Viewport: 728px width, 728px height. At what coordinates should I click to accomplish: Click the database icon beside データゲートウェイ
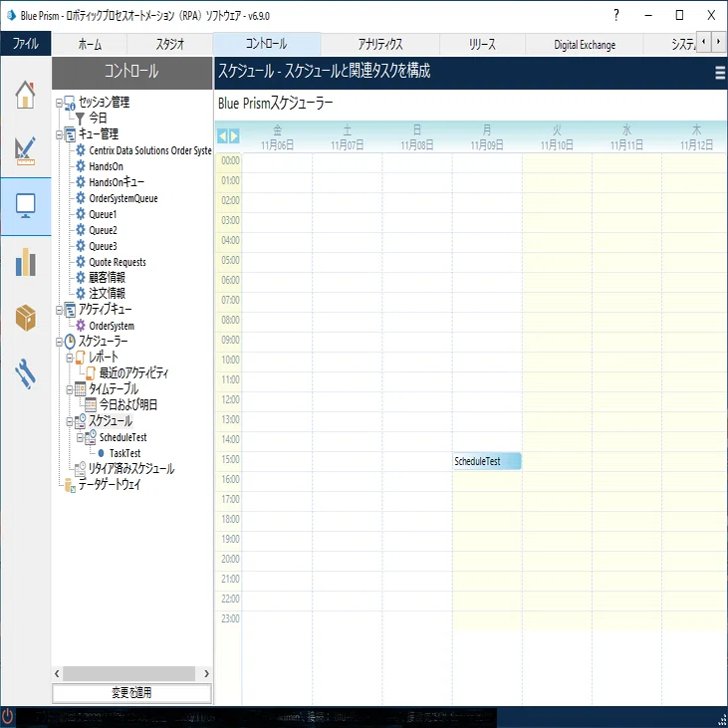[70, 485]
